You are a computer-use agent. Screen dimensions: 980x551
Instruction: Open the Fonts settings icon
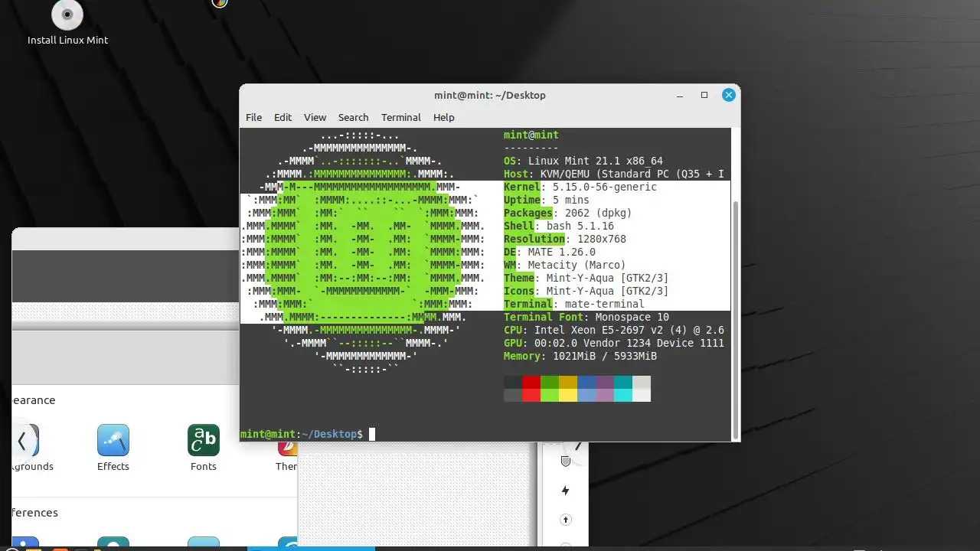pos(204,448)
